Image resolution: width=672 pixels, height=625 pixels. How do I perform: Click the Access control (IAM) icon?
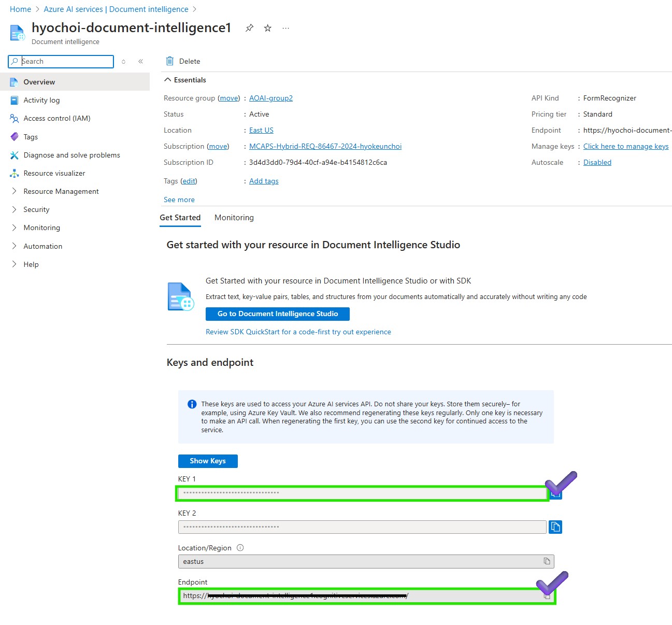click(14, 118)
